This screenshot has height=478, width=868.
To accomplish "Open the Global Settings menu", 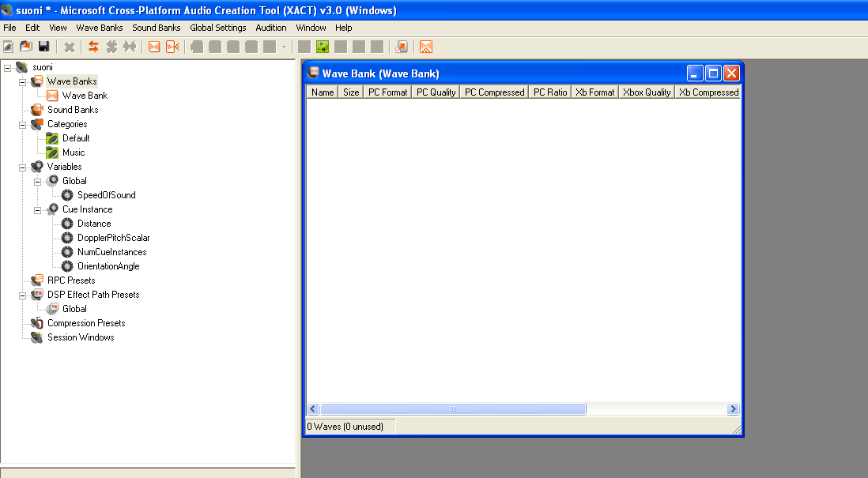I will (218, 28).
